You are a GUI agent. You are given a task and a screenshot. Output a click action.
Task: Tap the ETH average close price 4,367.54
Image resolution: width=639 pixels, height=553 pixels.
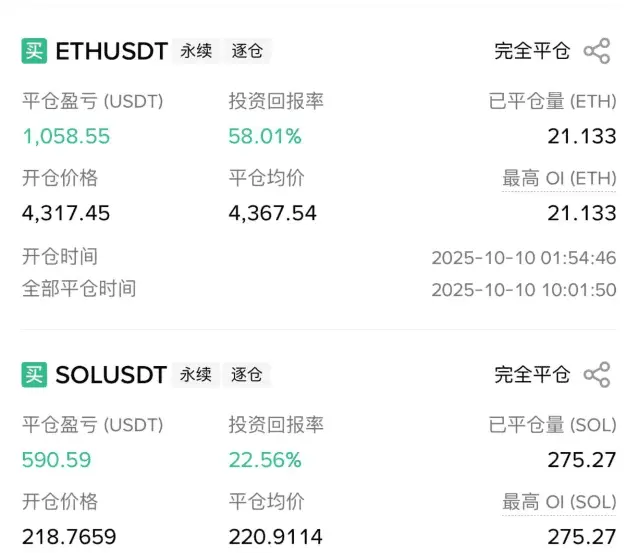[x=272, y=213]
